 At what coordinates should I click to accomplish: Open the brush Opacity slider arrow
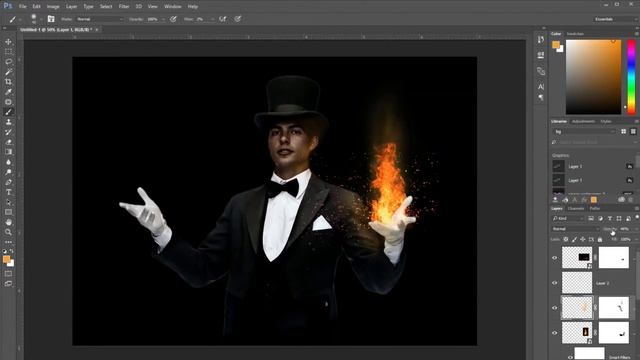click(163, 19)
